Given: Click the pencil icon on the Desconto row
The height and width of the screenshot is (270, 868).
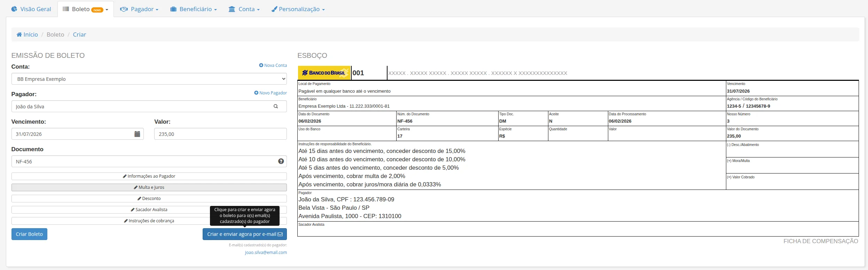Looking at the screenshot, I should tap(139, 199).
